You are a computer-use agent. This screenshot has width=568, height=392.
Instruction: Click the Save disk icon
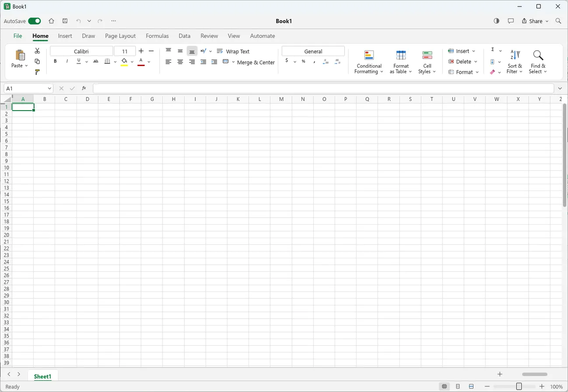65,21
